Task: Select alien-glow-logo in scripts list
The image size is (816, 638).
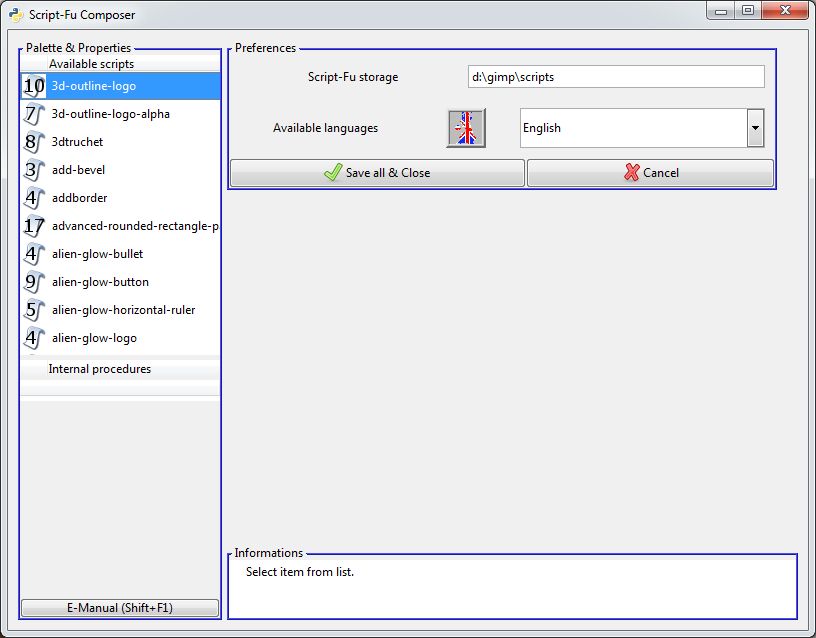Action: tap(94, 338)
